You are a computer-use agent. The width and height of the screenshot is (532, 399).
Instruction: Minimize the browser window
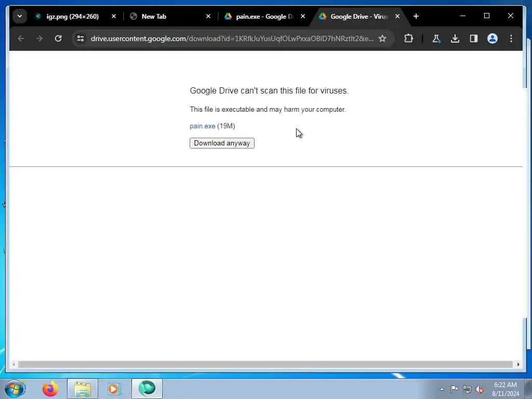(463, 16)
